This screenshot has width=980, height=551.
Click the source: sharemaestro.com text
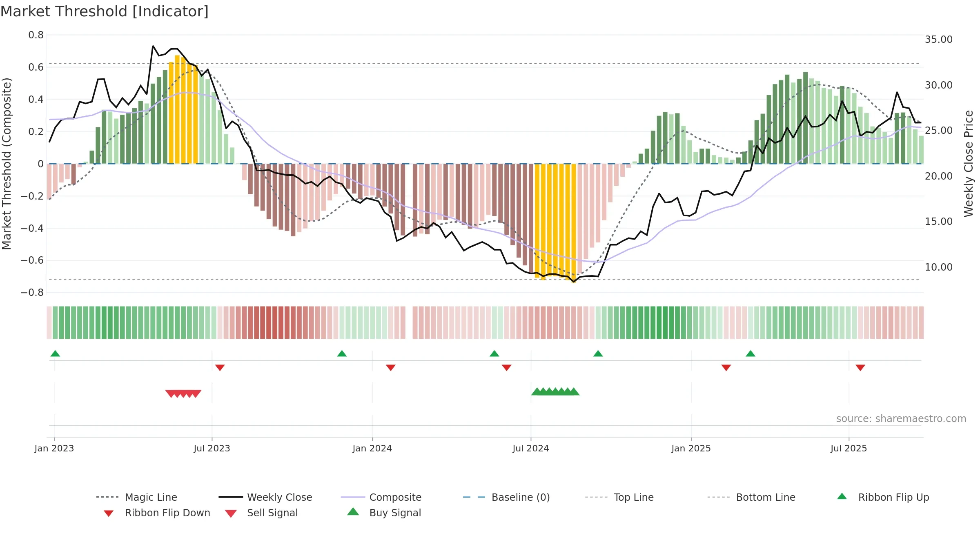(x=901, y=418)
